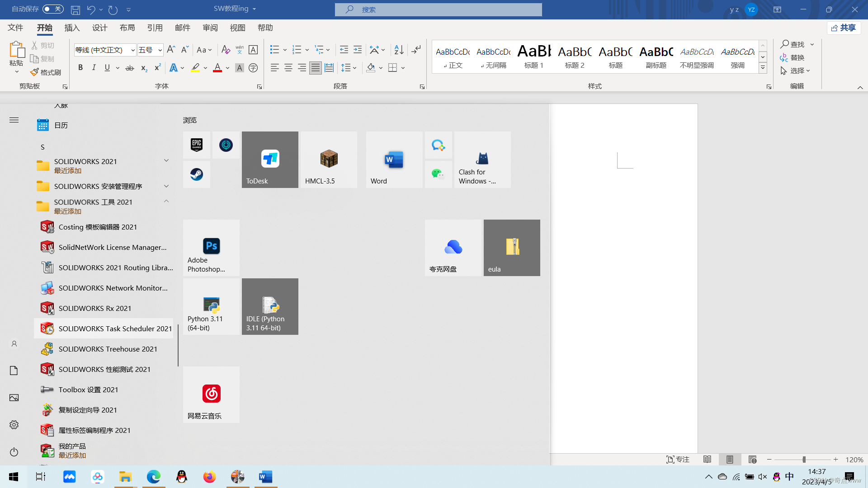Open Adobe Photoshop tile
The image size is (868, 488).
[x=211, y=248]
